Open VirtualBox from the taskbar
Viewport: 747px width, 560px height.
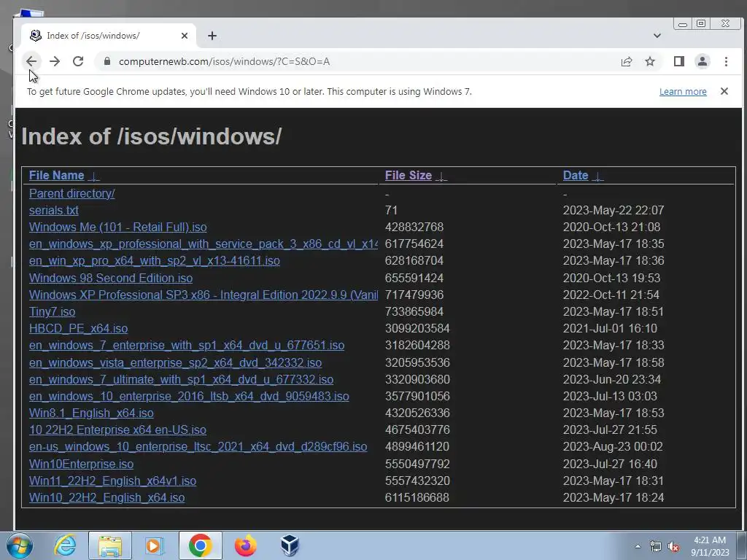290,545
